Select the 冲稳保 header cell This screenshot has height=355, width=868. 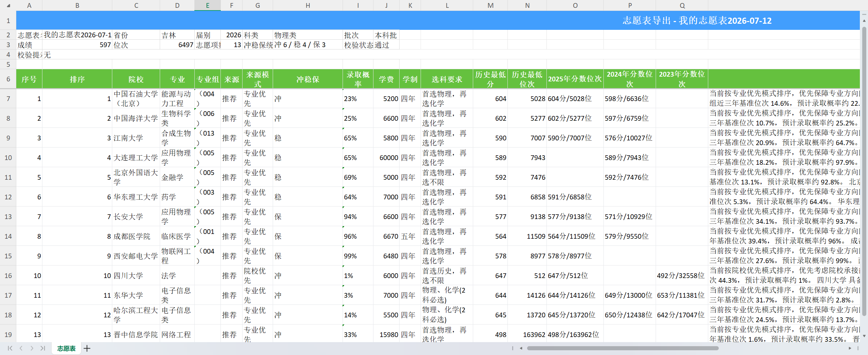[308, 79]
